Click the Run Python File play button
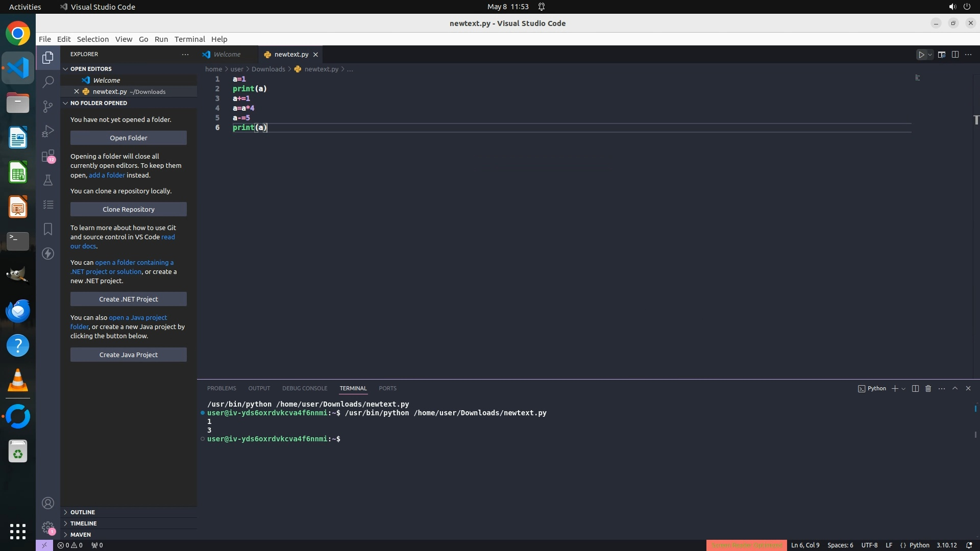Image resolution: width=980 pixels, height=551 pixels. point(921,55)
